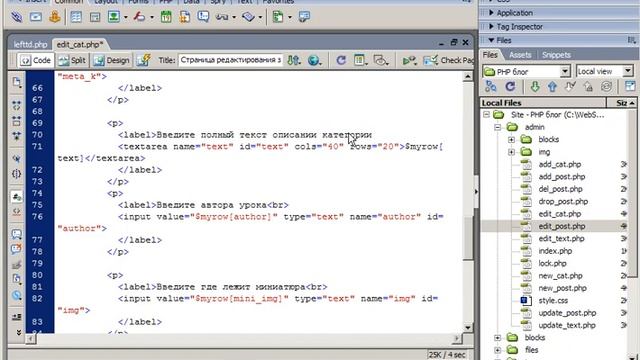Open the Visual Aids menu icon
This screenshot has width=640, height=360.
click(x=380, y=60)
